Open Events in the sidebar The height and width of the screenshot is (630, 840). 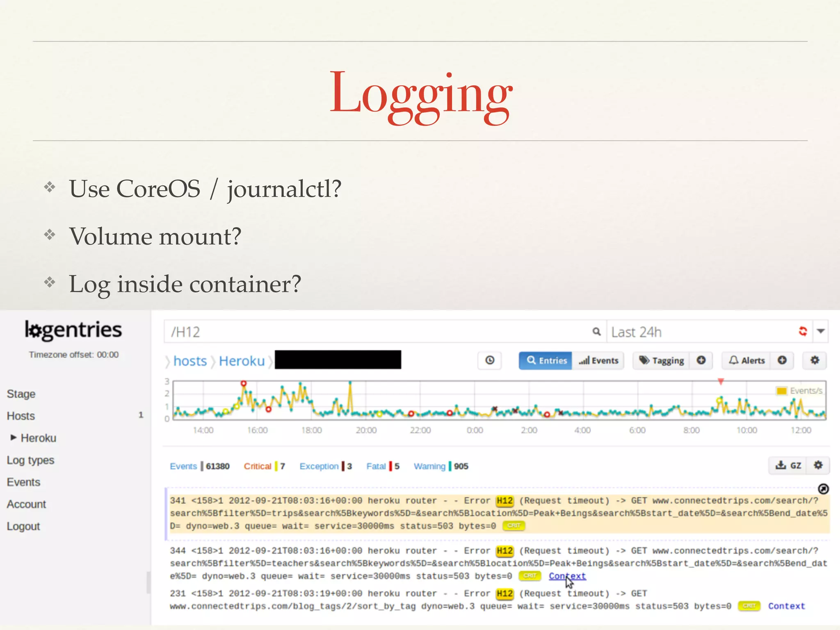[23, 482]
